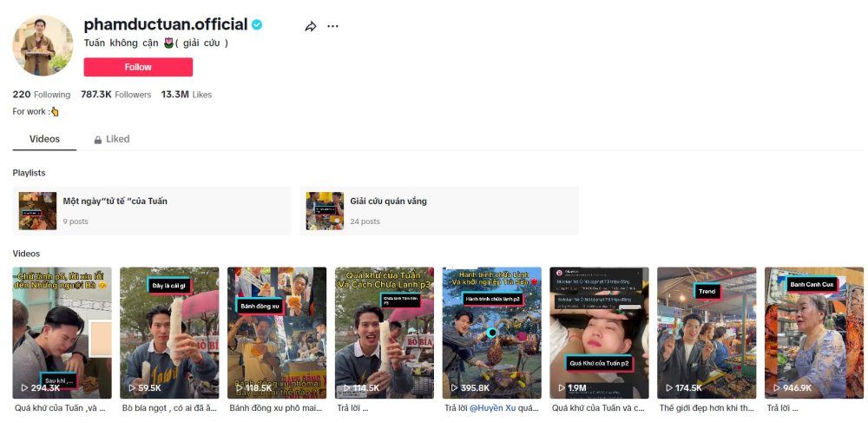The width and height of the screenshot is (868, 423).
Task: Switch to the Videos tab
Action: 44,139
